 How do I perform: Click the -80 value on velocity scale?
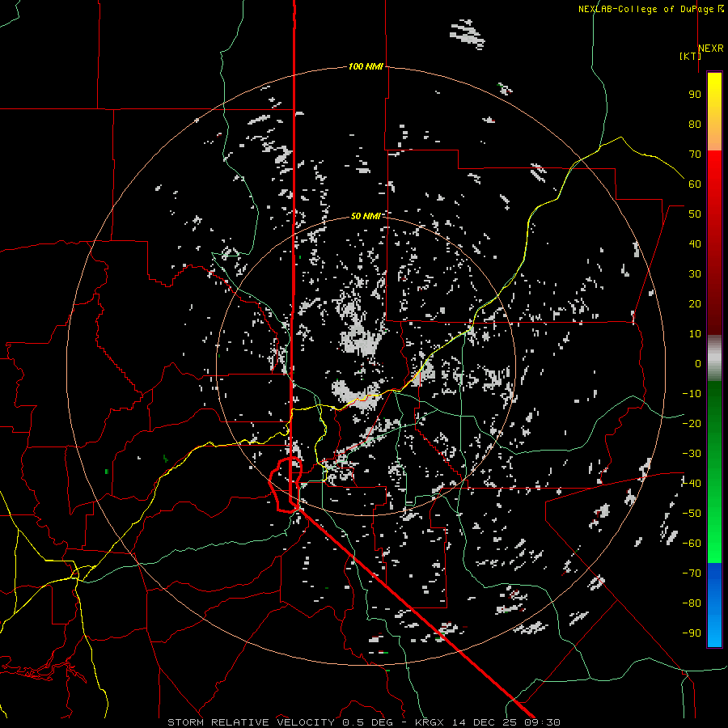tap(692, 603)
